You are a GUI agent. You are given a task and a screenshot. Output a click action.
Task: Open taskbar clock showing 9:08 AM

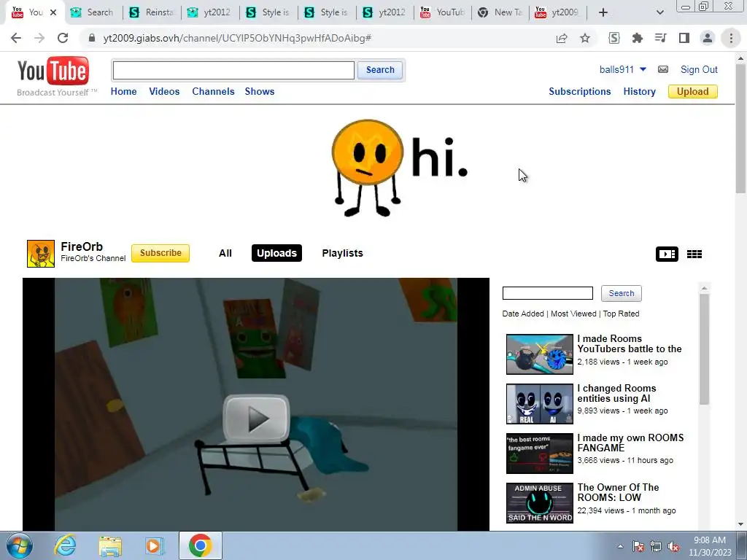point(709,546)
